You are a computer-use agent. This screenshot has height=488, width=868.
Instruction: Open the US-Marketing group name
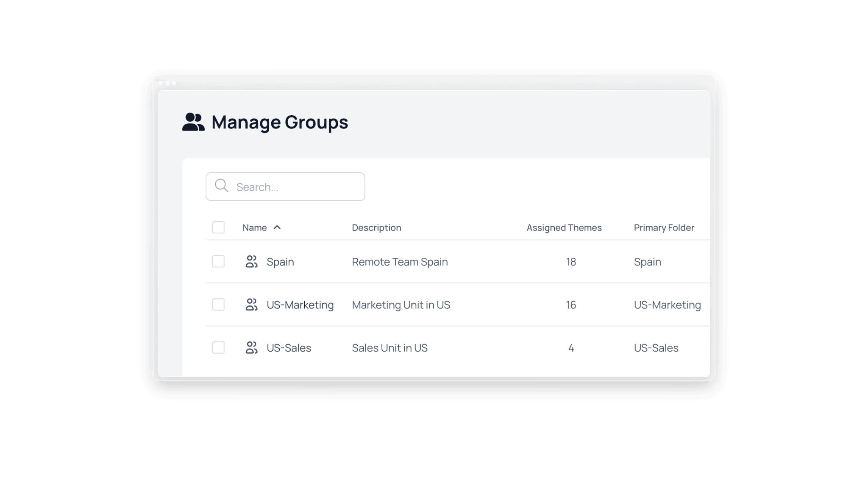pos(300,305)
